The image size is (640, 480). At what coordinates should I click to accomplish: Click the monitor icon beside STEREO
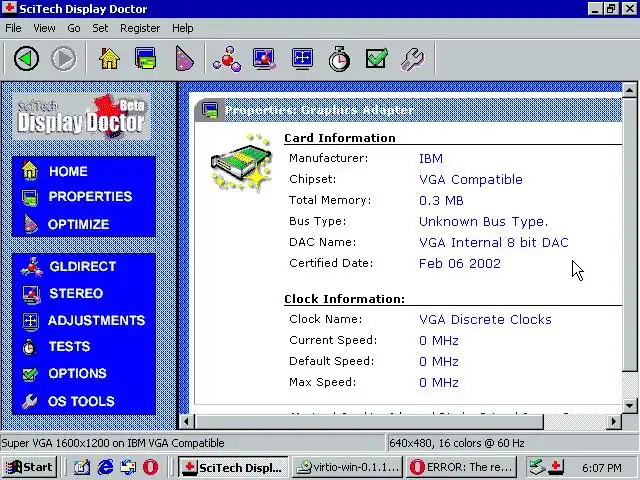[31, 294]
